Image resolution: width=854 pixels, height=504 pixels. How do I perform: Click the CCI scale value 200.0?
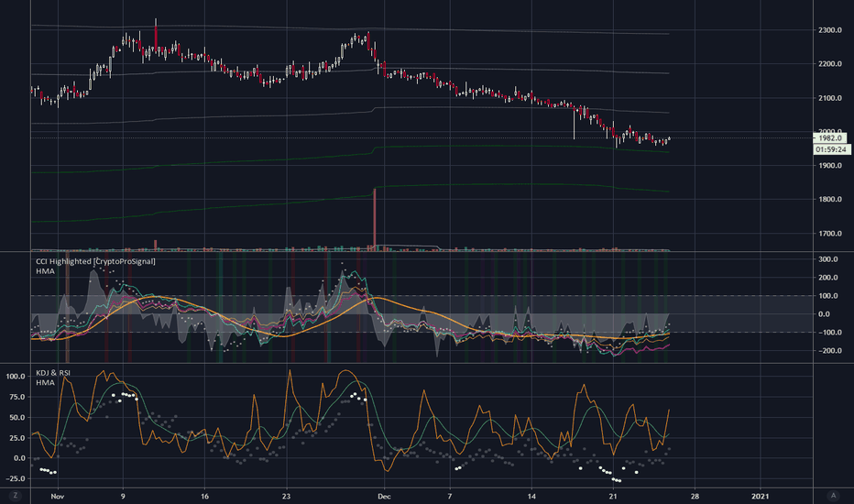tap(827, 278)
